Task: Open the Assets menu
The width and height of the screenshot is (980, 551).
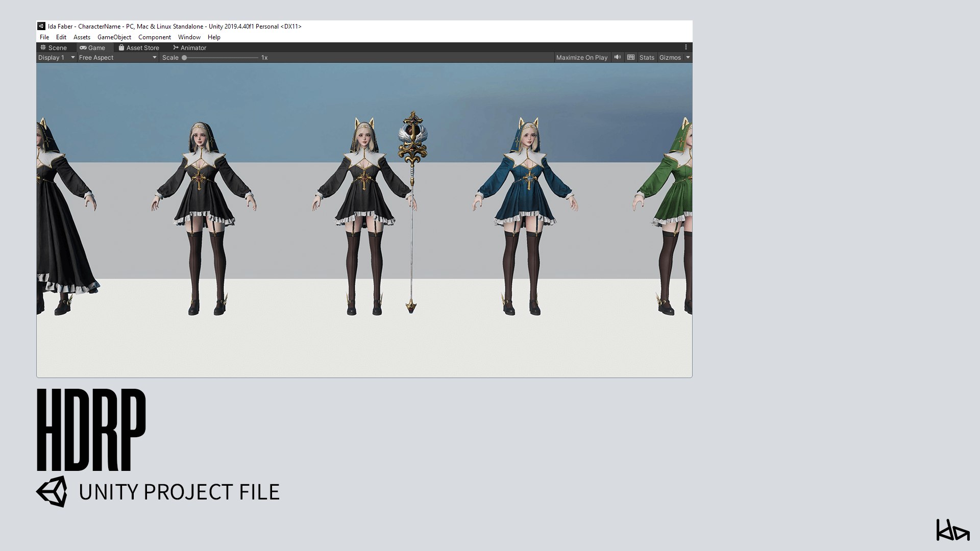Action: pyautogui.click(x=82, y=37)
